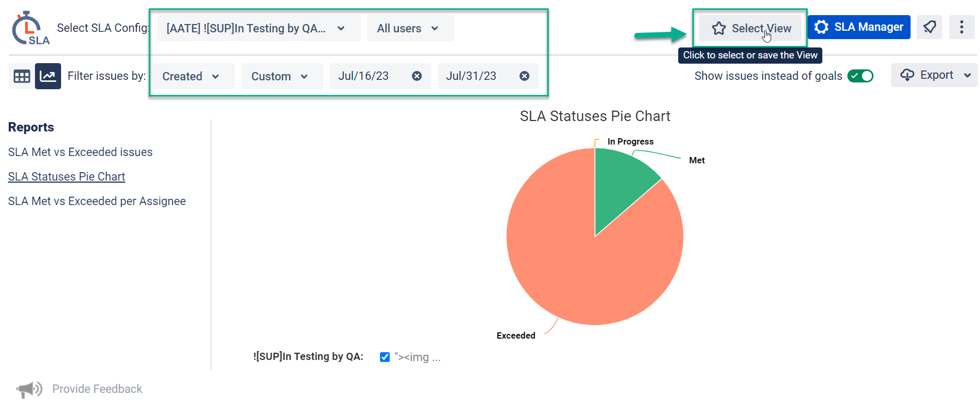This screenshot has width=980, height=408.
Task: Open SLA Met vs Exceeded per Assignee
Action: click(x=97, y=201)
